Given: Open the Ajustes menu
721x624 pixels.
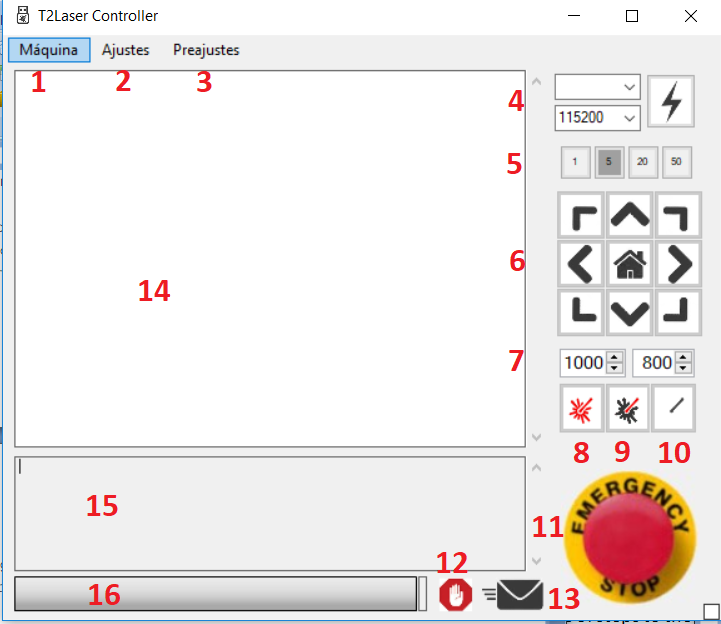Looking at the screenshot, I should point(126,50).
